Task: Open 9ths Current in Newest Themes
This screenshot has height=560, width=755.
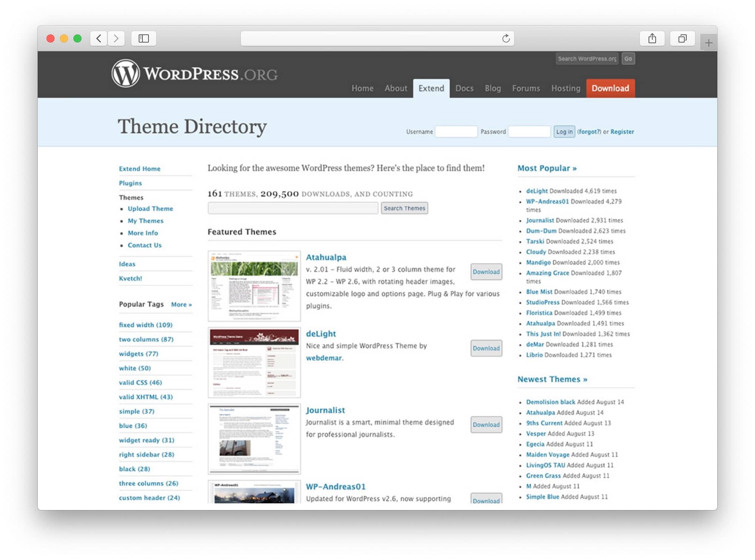Action: point(544,423)
